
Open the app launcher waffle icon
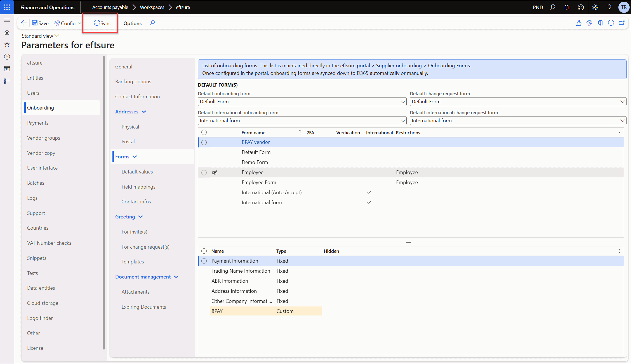7,7
